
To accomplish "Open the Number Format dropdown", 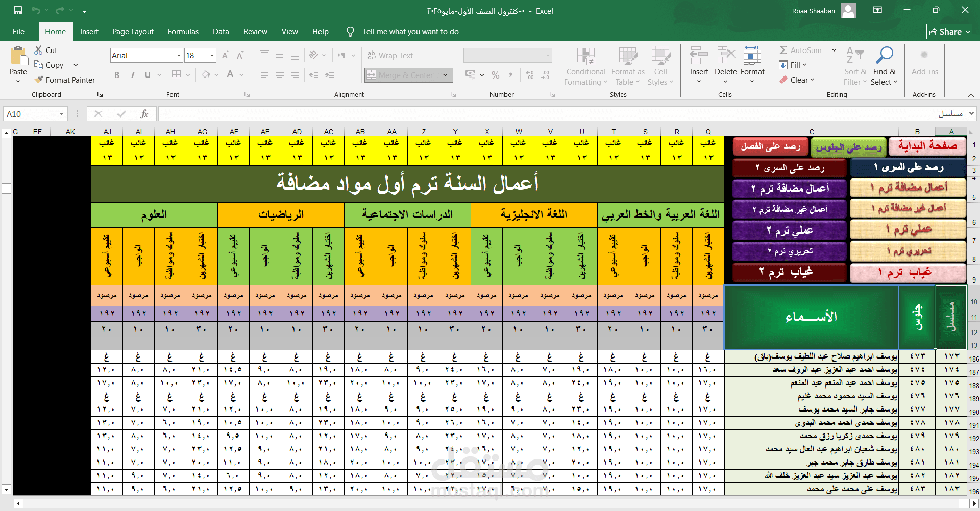I will [548, 55].
